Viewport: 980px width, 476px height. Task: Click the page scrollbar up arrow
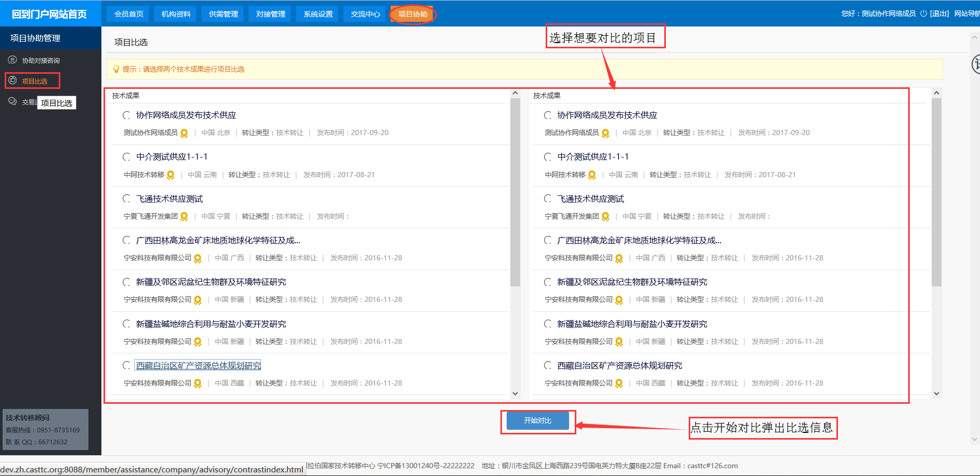click(974, 37)
